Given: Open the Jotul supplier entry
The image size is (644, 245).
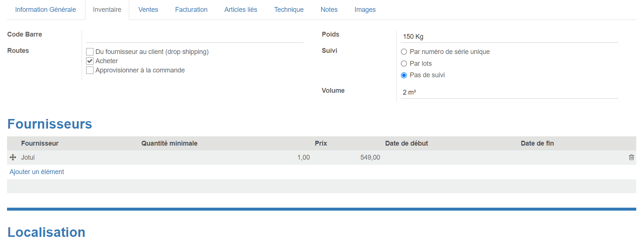Looking at the screenshot, I should pos(28,157).
